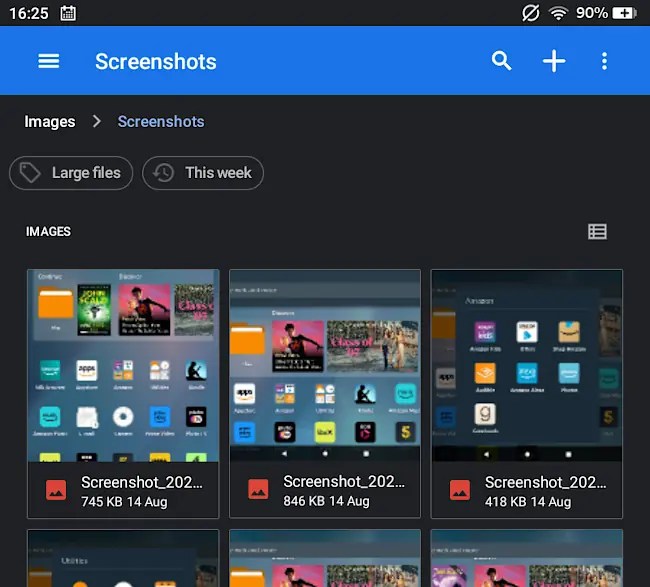Open the 418 KB screenshot thumbnail
The width and height of the screenshot is (650, 587).
[526, 366]
